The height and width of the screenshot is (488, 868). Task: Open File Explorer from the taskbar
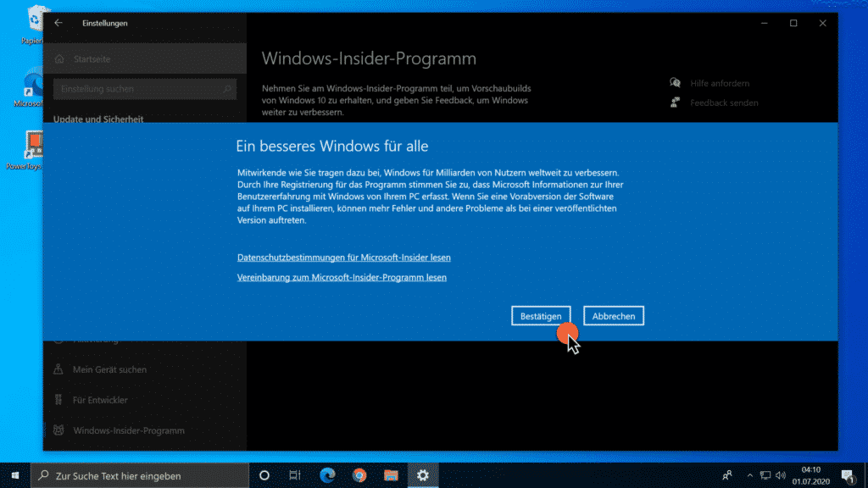pyautogui.click(x=391, y=475)
